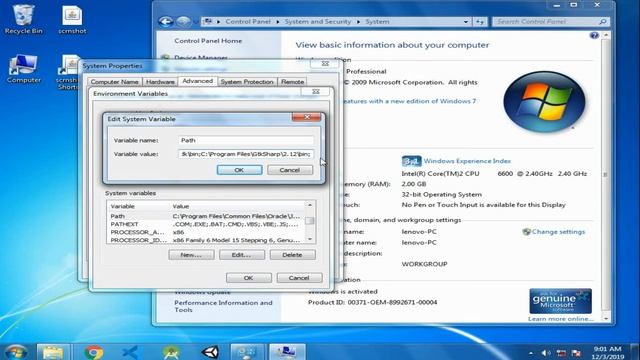Click the genuine Microsoft badge
Viewport: 640px width, 360px height.
[x=560, y=301]
